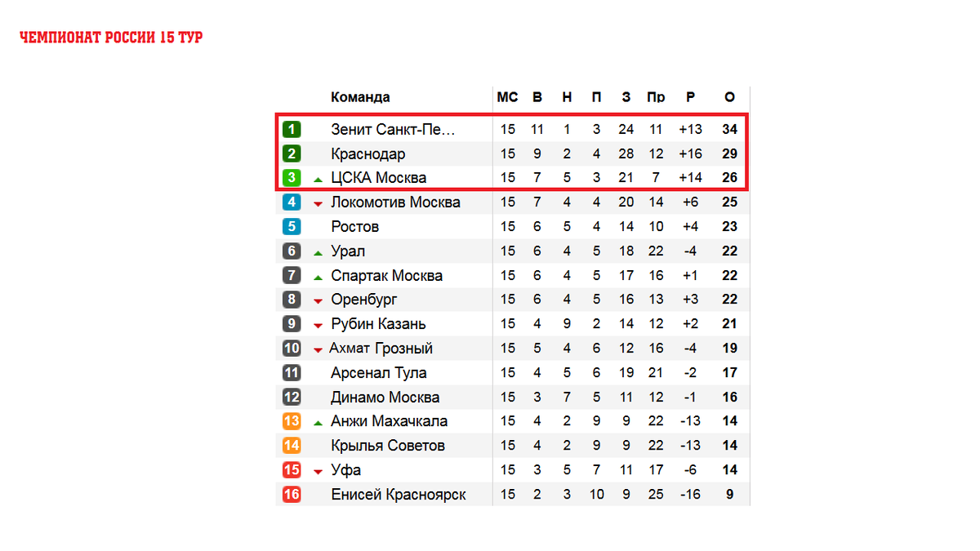Click the Команда column header
Viewport: 980px width, 551px height.
click(x=360, y=97)
